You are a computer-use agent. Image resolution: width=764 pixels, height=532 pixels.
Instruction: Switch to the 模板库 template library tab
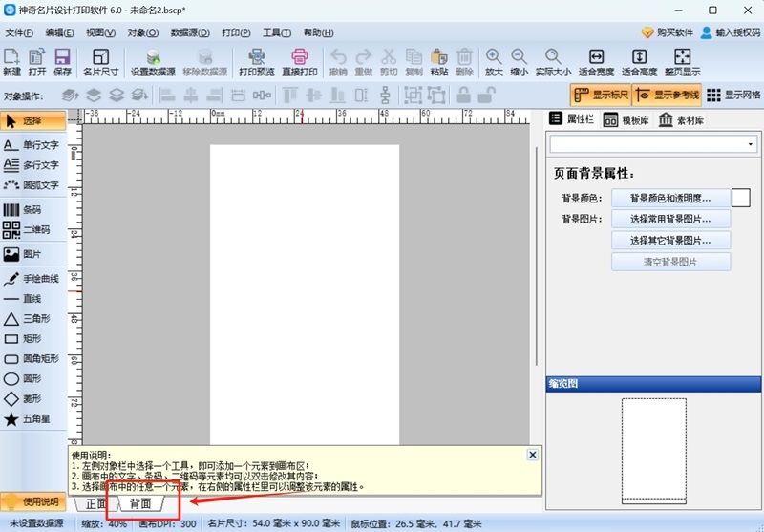tap(626, 119)
